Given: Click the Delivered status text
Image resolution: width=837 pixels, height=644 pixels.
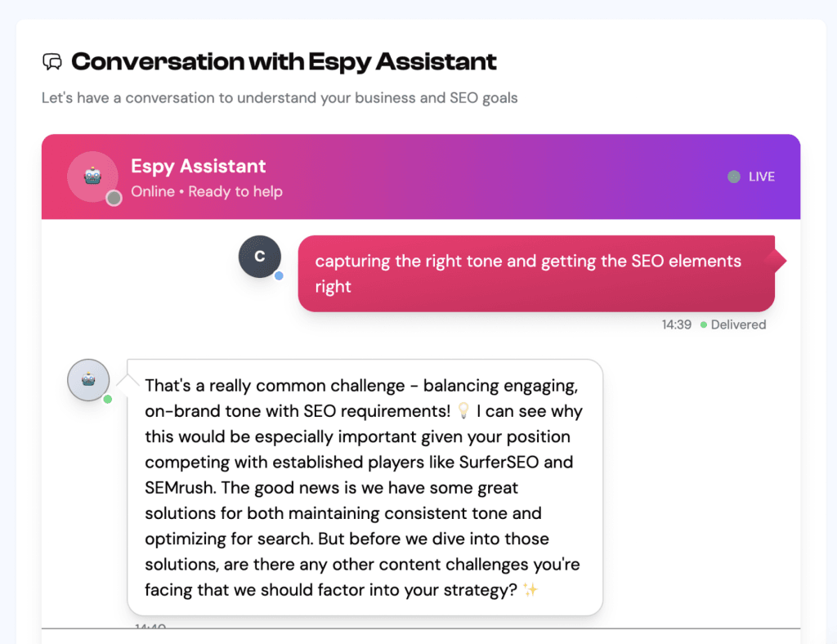Looking at the screenshot, I should tap(738, 324).
